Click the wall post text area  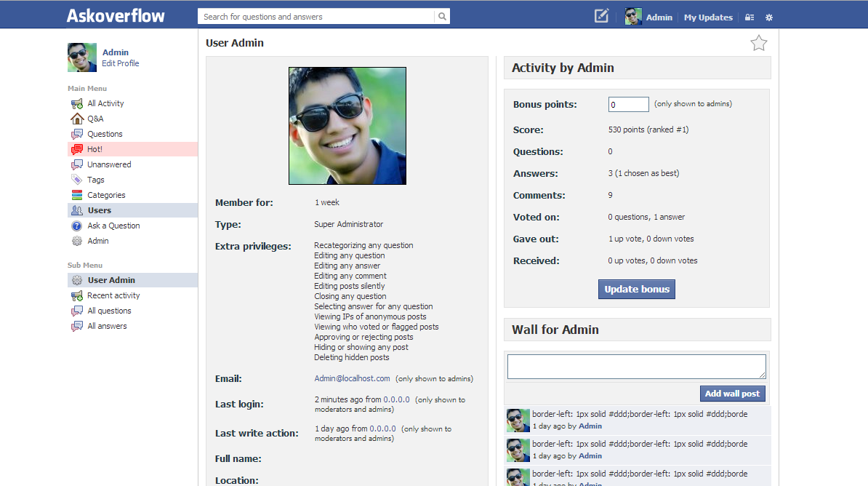pos(636,367)
